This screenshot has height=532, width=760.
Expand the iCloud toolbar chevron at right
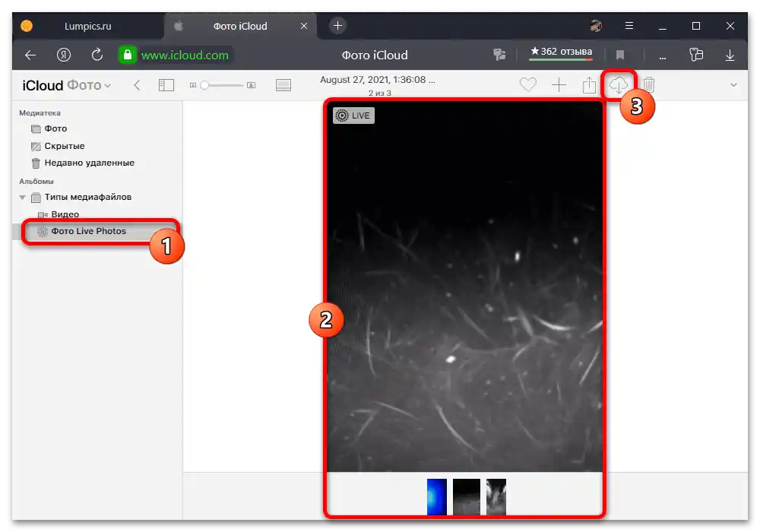coord(734,85)
